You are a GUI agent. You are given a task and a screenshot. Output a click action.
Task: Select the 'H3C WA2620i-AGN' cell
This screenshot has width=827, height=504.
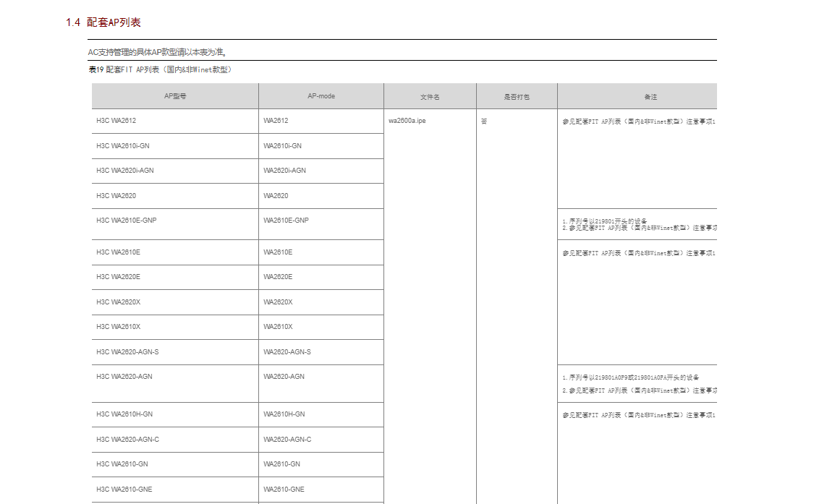[x=175, y=171]
